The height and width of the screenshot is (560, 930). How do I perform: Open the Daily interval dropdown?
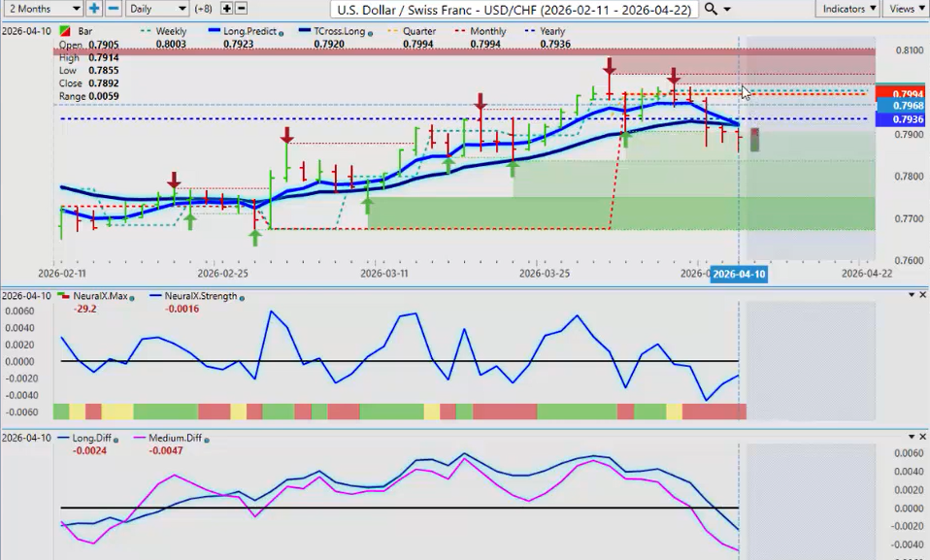(x=156, y=9)
